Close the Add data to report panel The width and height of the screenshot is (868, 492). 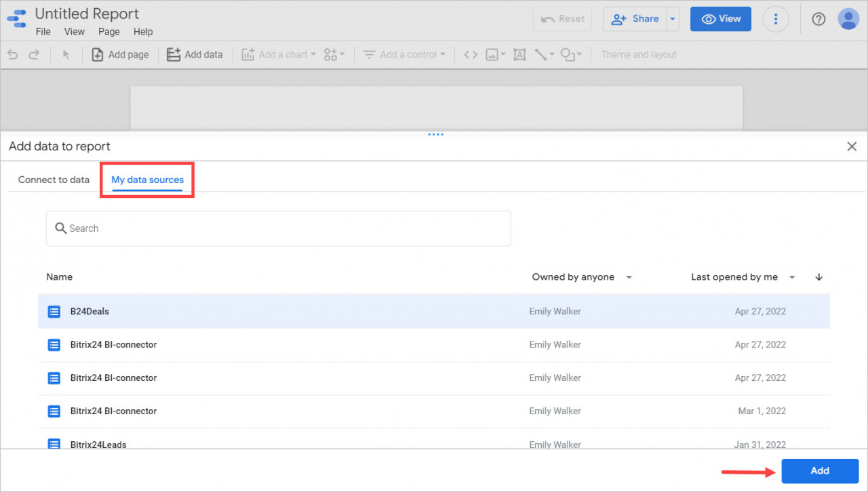point(852,146)
